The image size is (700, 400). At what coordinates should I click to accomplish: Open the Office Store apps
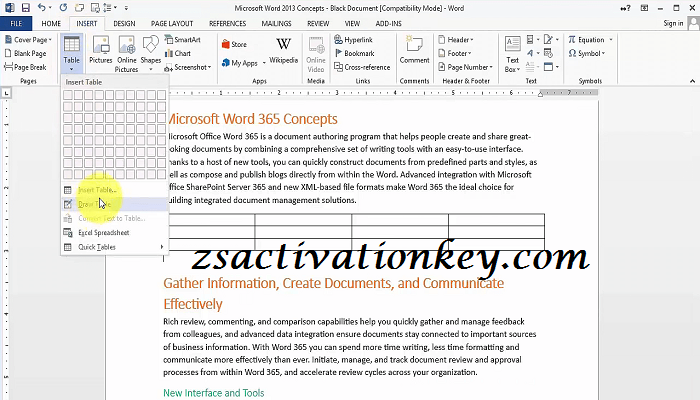pyautogui.click(x=234, y=44)
